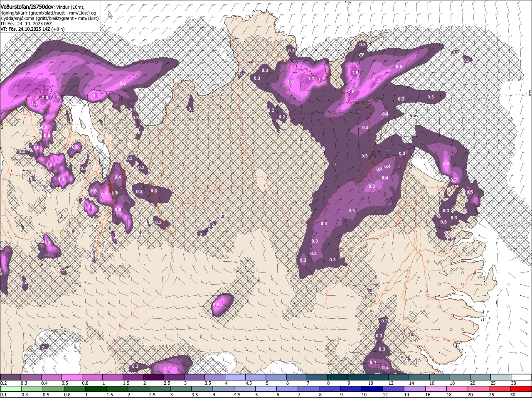Select the blue-violet 12 lower-scale swatch
The width and height of the screenshot is (532, 398).
tap(393, 389)
